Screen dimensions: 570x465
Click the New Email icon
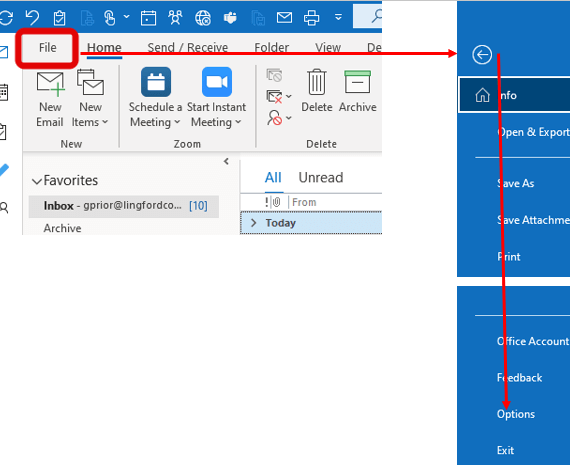coord(51,83)
